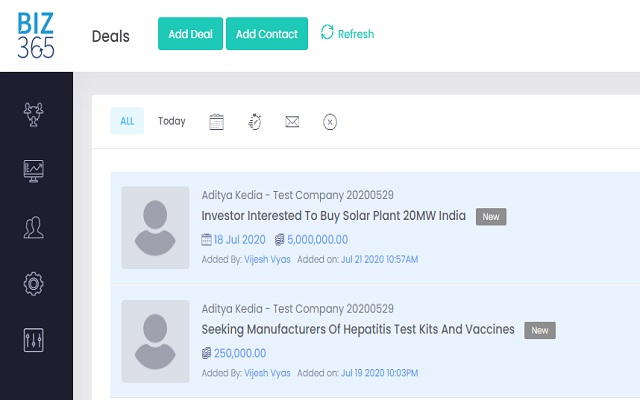Select the ALL filter tab
This screenshot has height=400, width=640.
coord(127,121)
